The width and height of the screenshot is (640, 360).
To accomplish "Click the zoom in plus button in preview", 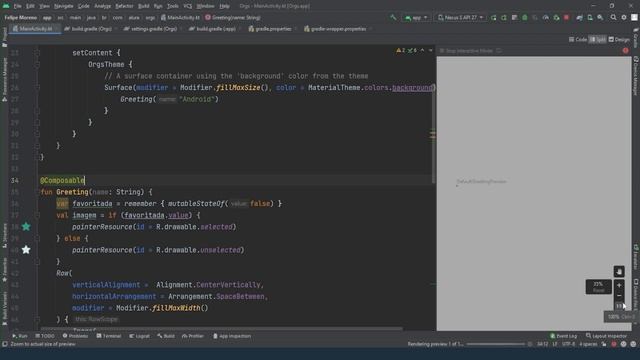I will click(619, 285).
